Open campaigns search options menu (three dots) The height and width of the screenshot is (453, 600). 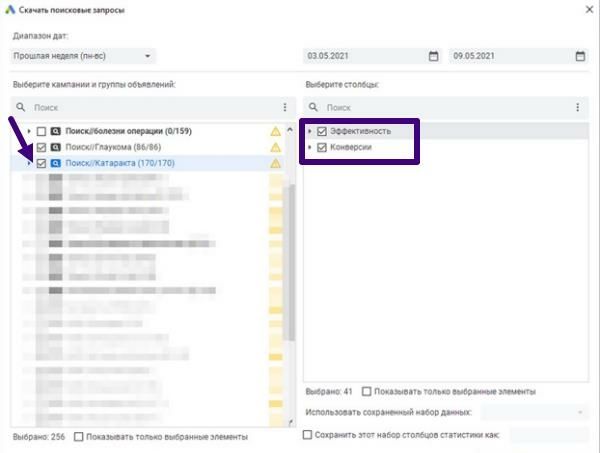[285, 108]
